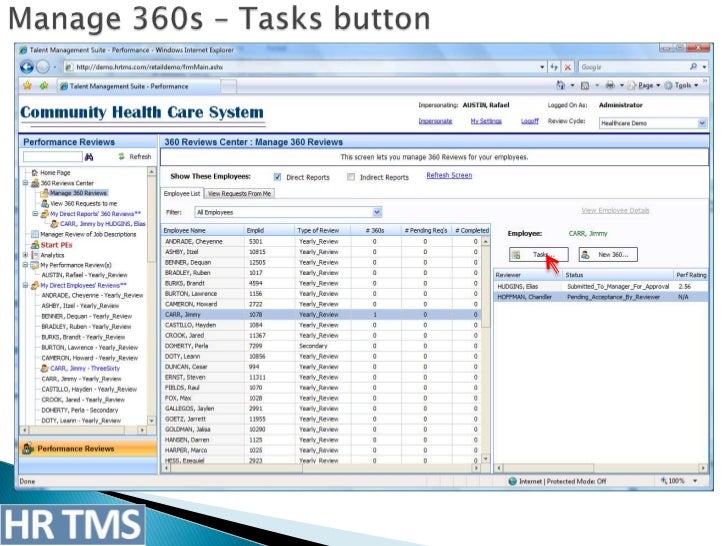This screenshot has height=546, width=728.
Task: Click the Manager Review of Job Descriptions icon
Action: (35, 234)
